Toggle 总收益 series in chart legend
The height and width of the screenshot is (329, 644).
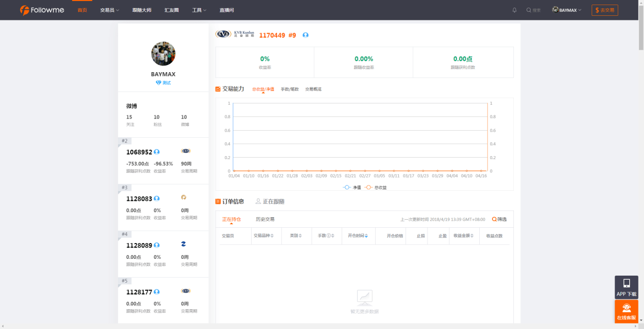[375, 188]
